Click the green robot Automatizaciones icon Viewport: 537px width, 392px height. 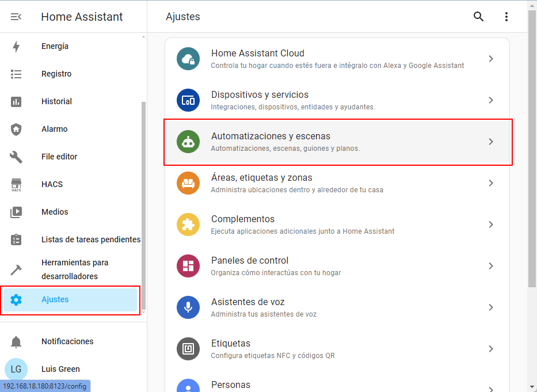click(x=188, y=142)
